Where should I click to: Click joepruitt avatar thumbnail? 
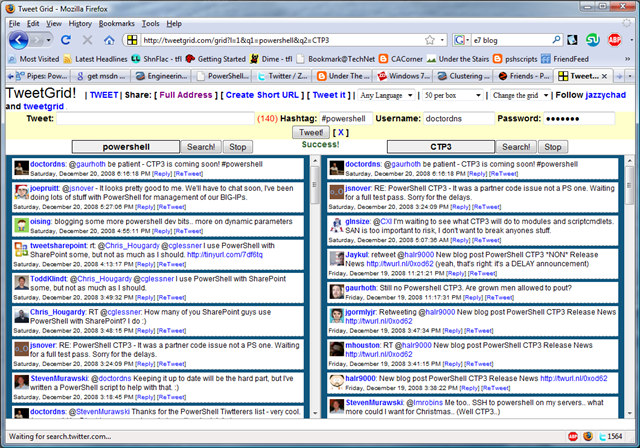pyautogui.click(x=21, y=192)
